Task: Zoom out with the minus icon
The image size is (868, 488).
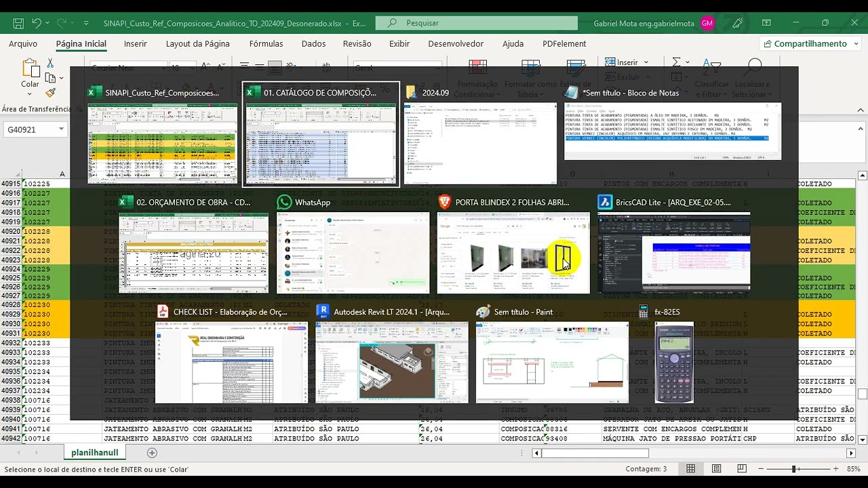Action: point(762,469)
